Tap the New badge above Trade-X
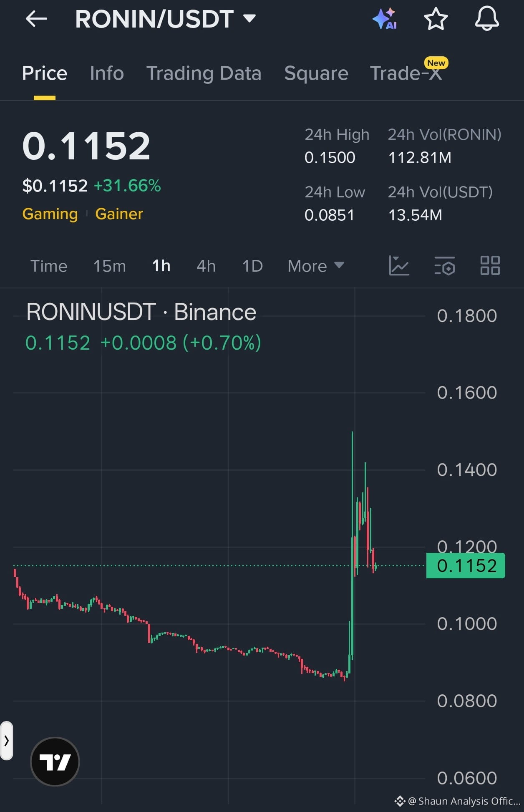Image resolution: width=524 pixels, height=812 pixels. (436, 63)
